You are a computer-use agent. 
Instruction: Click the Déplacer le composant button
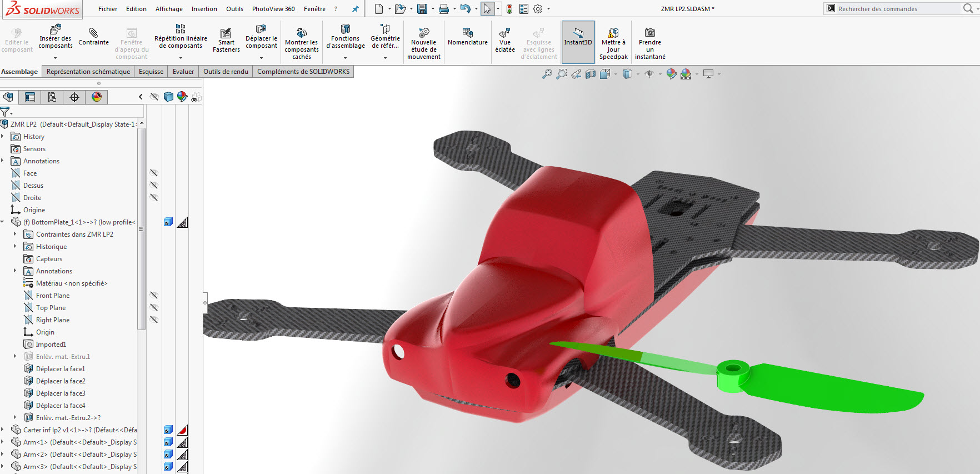261,37
